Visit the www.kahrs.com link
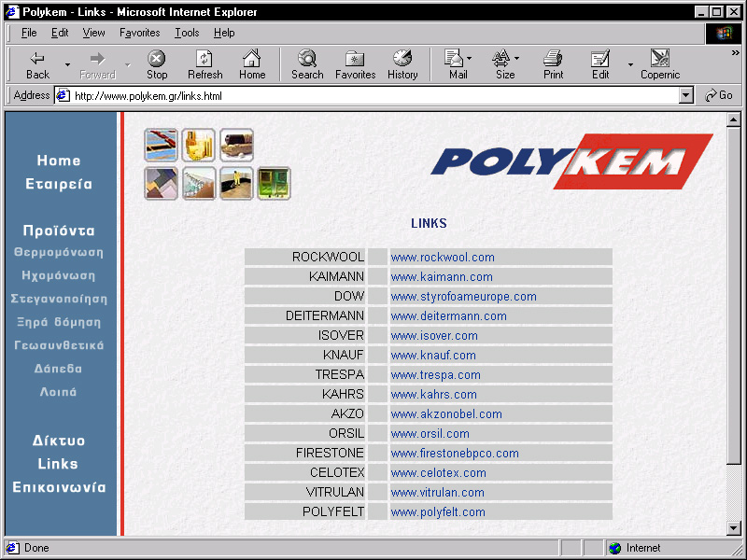Image resolution: width=747 pixels, height=560 pixels. [433, 394]
